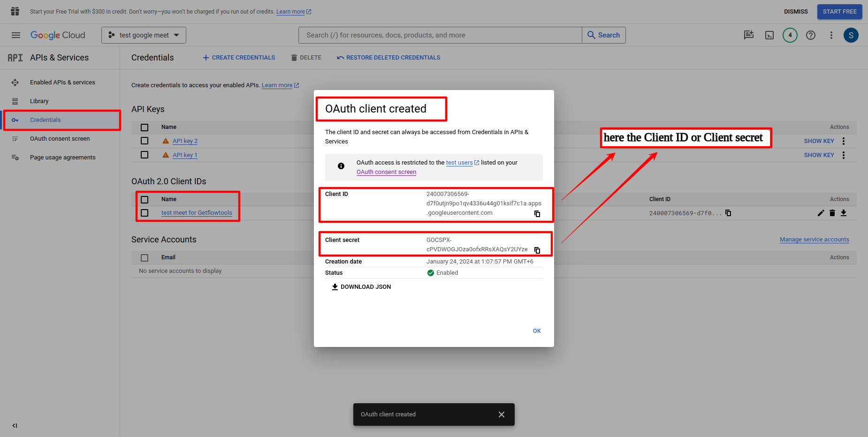The height and width of the screenshot is (437, 868).
Task: Dismiss the free trial banner
Action: pyautogui.click(x=796, y=12)
